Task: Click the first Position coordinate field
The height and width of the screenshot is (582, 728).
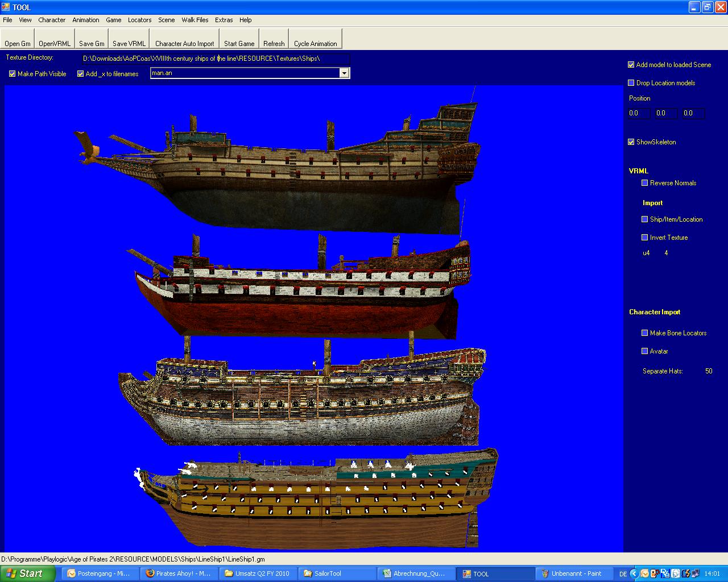Action: coord(639,113)
